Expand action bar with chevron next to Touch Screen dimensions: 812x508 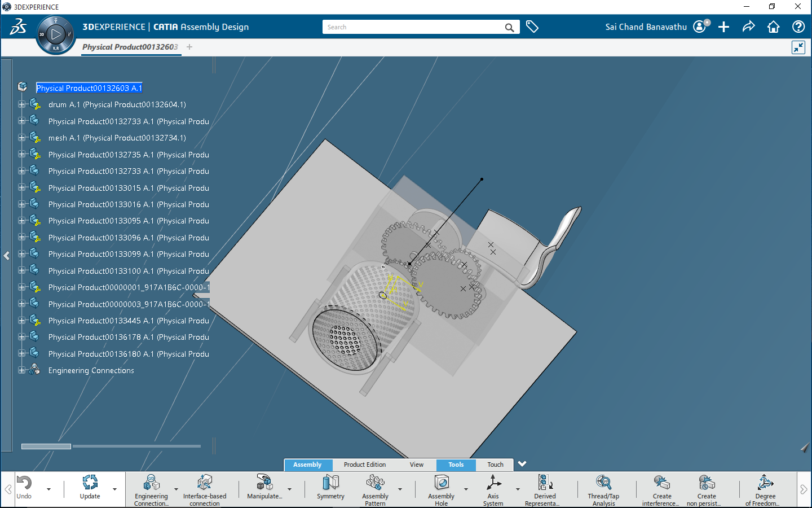click(x=522, y=464)
